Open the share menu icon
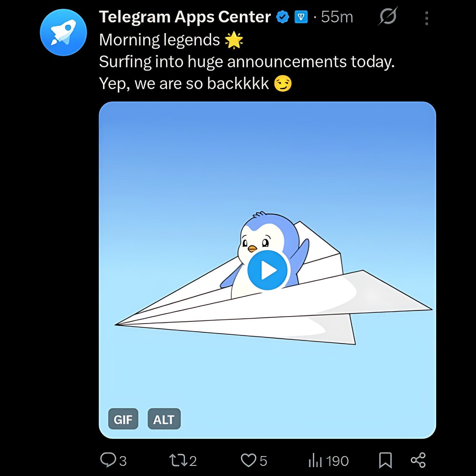Image resolution: width=476 pixels, height=476 pixels. [x=418, y=460]
